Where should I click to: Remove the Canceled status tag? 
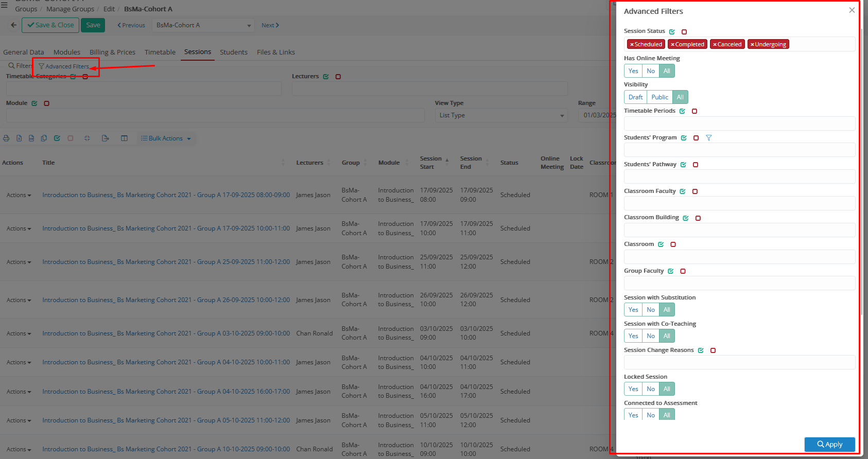715,45
